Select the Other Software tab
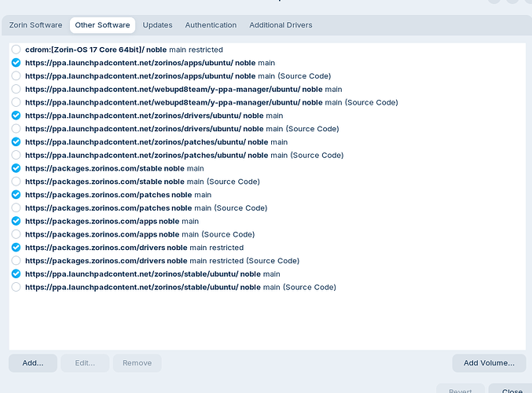 coord(102,25)
